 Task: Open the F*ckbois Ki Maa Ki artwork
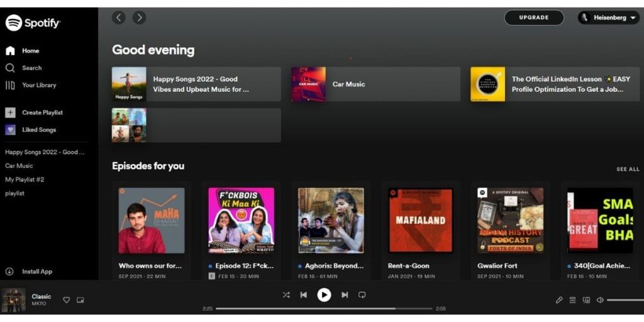click(x=241, y=221)
